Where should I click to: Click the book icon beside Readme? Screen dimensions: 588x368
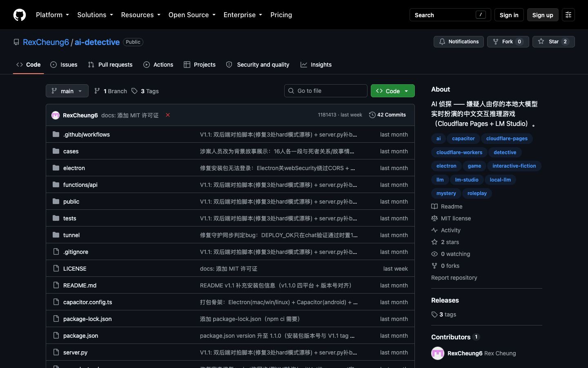tap(434, 206)
